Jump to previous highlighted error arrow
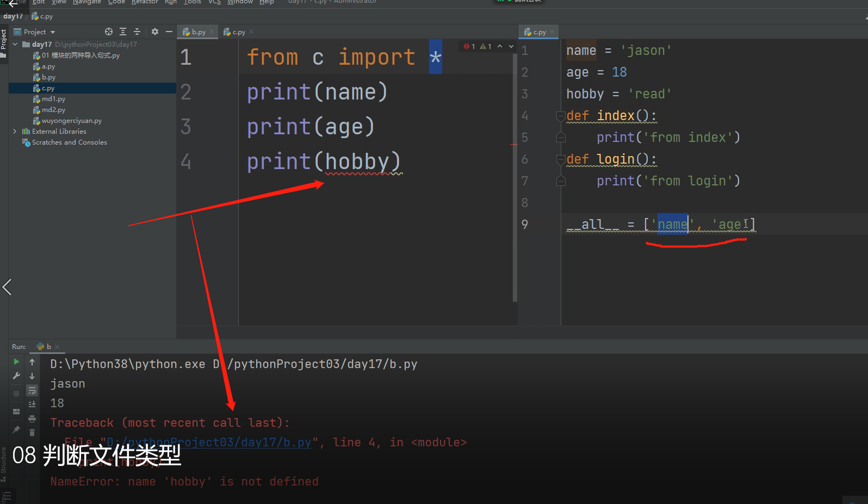 point(500,47)
